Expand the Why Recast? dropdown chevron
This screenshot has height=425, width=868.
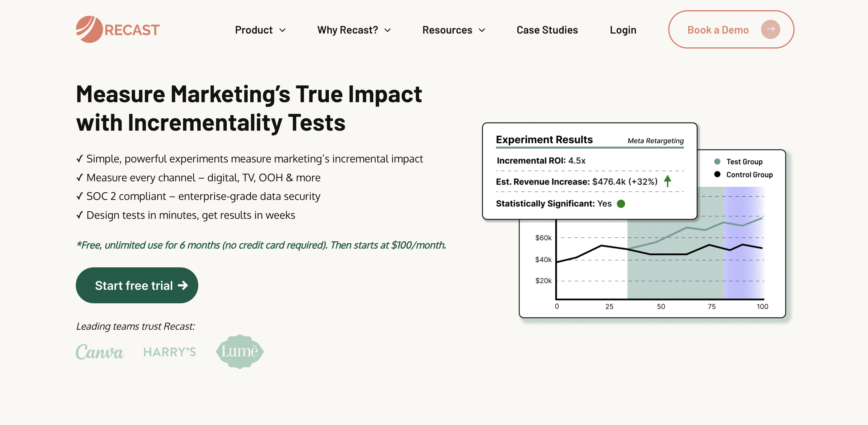tap(388, 30)
